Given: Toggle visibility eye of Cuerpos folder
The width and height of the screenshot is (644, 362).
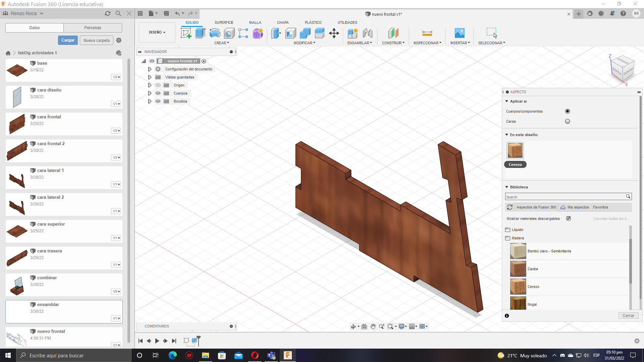Looking at the screenshot, I should 158,93.
